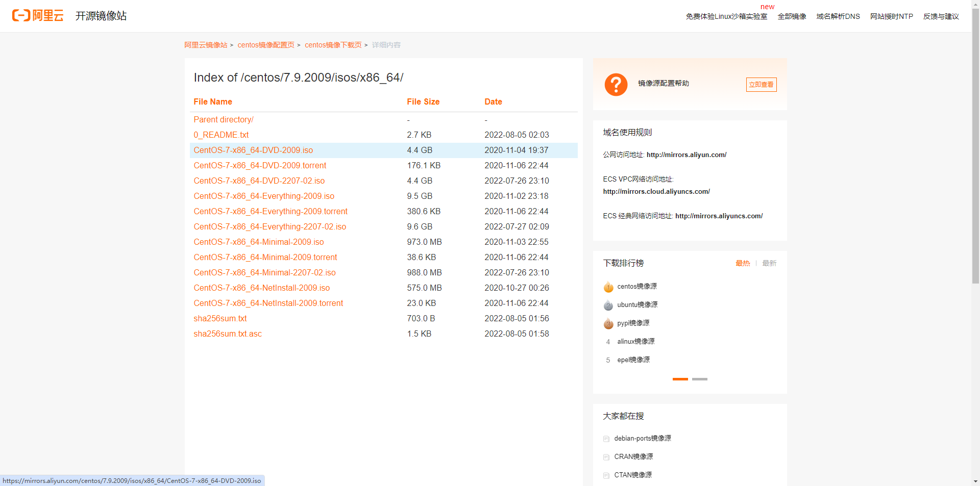Download CentOS-7-x86_64-Everything-2009.torrent

(271, 211)
